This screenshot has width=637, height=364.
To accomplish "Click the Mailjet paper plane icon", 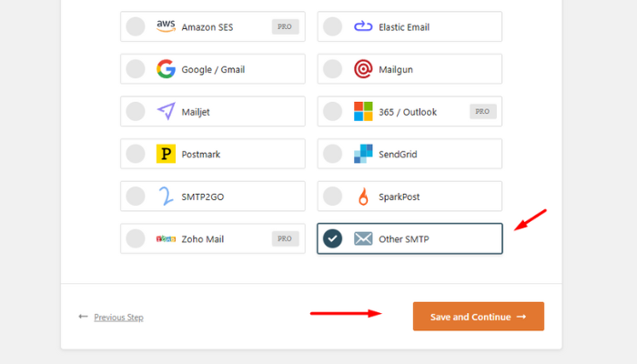I will point(167,111).
